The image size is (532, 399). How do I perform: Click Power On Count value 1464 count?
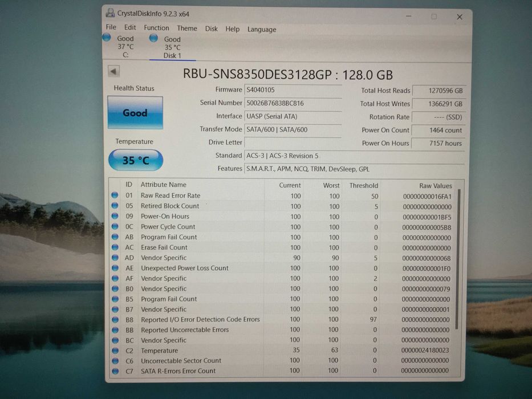[x=438, y=131]
